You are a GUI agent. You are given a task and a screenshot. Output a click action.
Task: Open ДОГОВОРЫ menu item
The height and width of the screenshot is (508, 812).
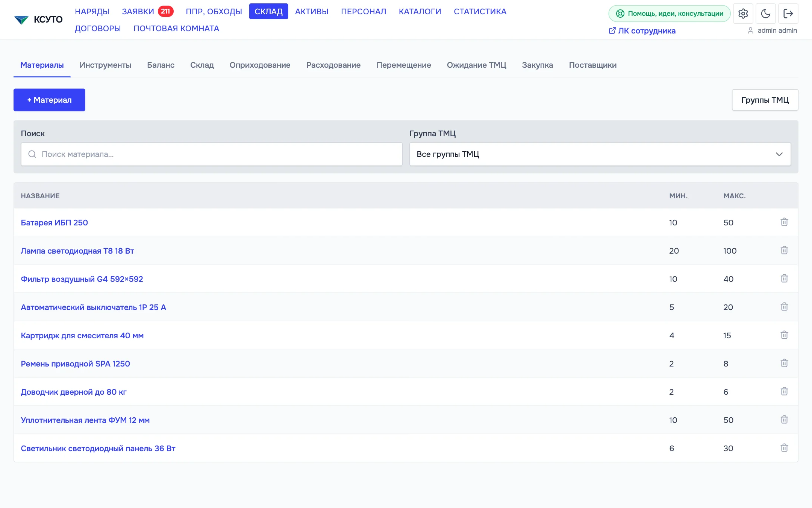click(98, 29)
